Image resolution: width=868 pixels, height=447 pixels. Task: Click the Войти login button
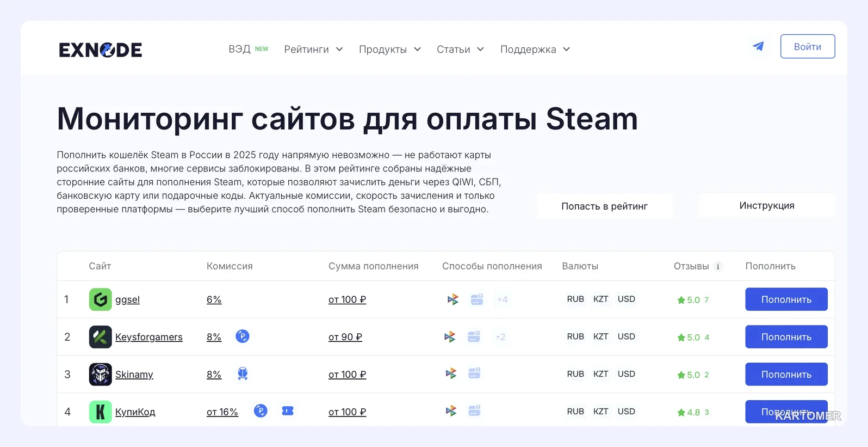point(808,46)
